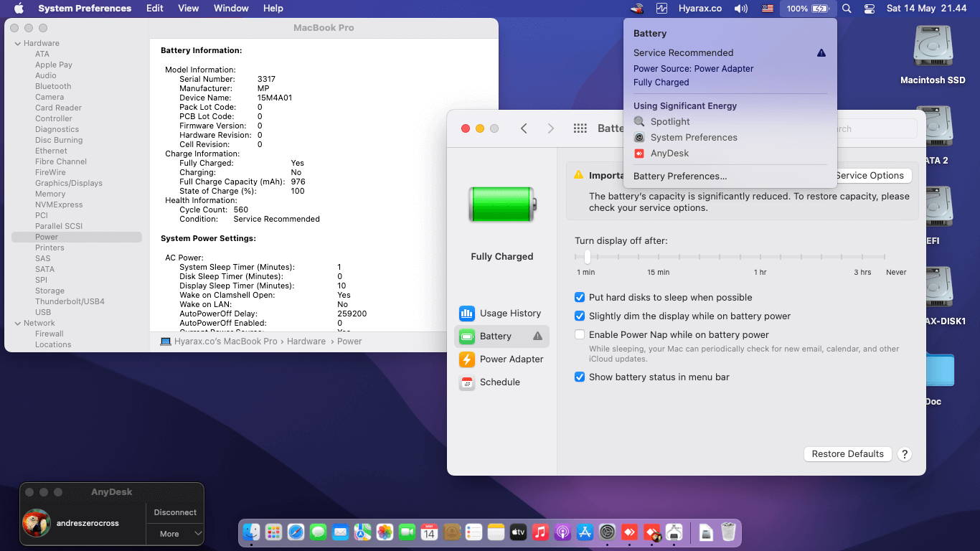Click the Restore Defaults button

[x=848, y=454]
